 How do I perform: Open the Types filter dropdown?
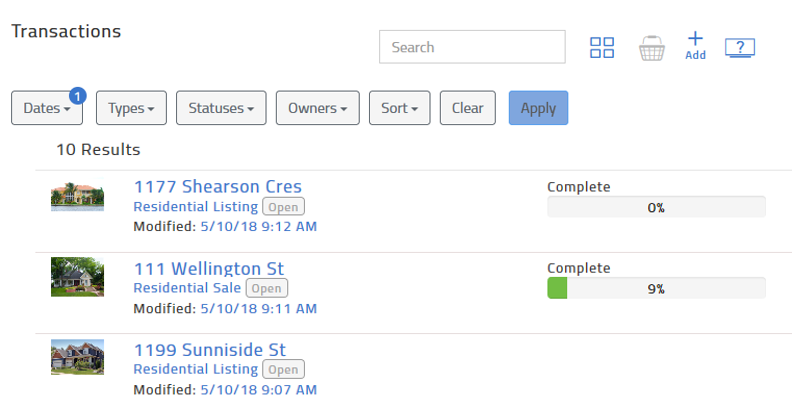click(x=131, y=108)
